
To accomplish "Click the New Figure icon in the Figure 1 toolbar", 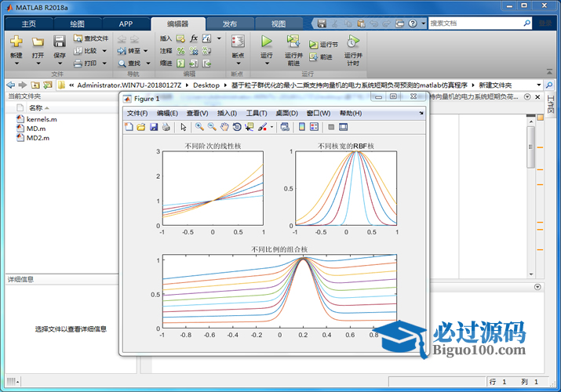I will 129,127.
